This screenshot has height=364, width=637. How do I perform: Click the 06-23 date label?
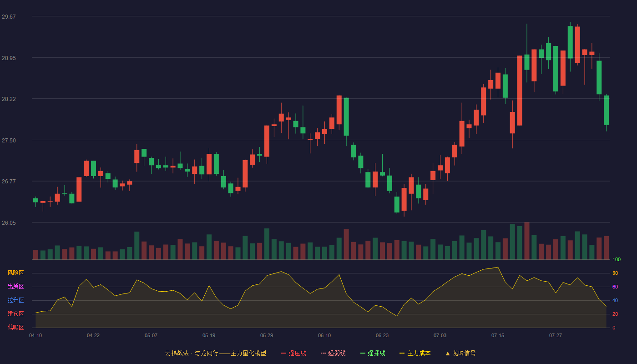coord(382,335)
